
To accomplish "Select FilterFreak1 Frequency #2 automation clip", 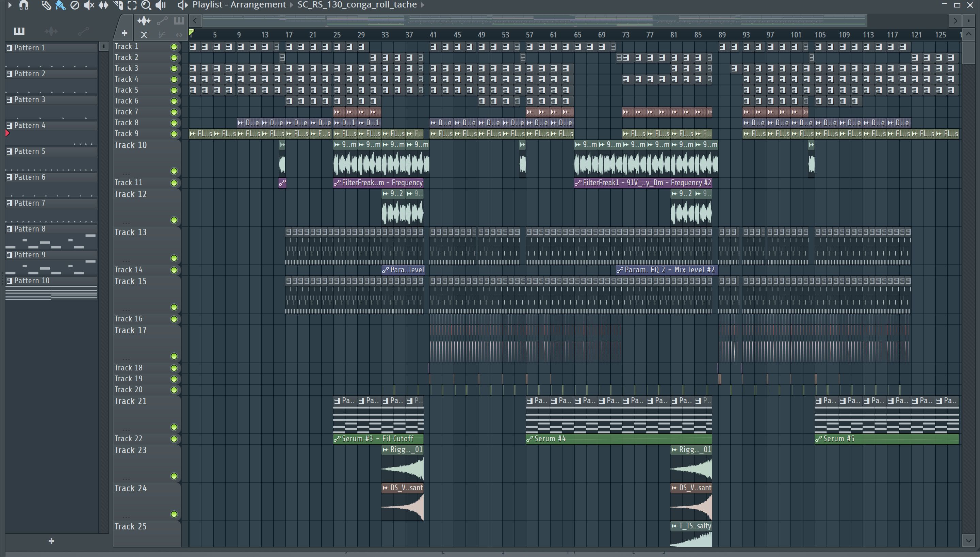I will (x=643, y=182).
